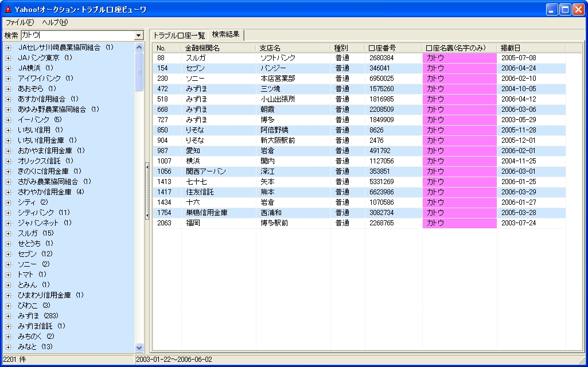Click the 関内 branch cell
The height and width of the screenshot is (367, 588).
click(x=293, y=161)
